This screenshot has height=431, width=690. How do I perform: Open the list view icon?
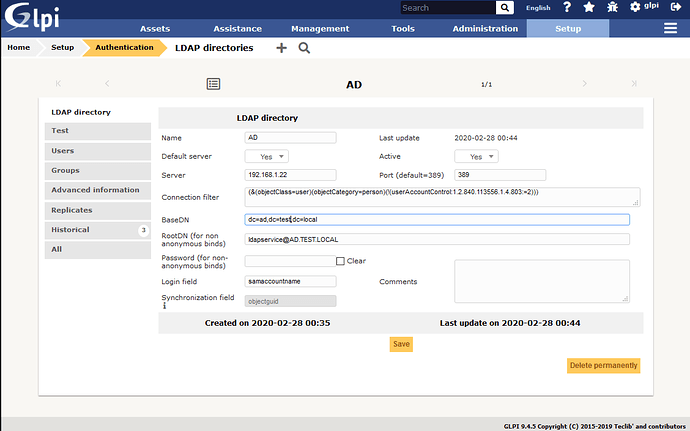tap(213, 84)
